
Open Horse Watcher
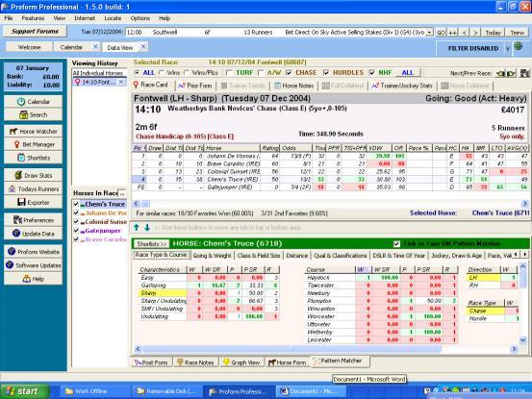33,131
